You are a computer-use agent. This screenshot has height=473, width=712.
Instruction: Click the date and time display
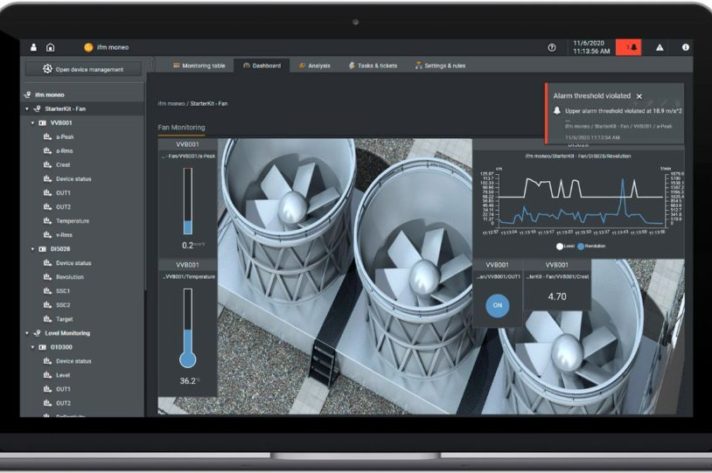pos(591,47)
